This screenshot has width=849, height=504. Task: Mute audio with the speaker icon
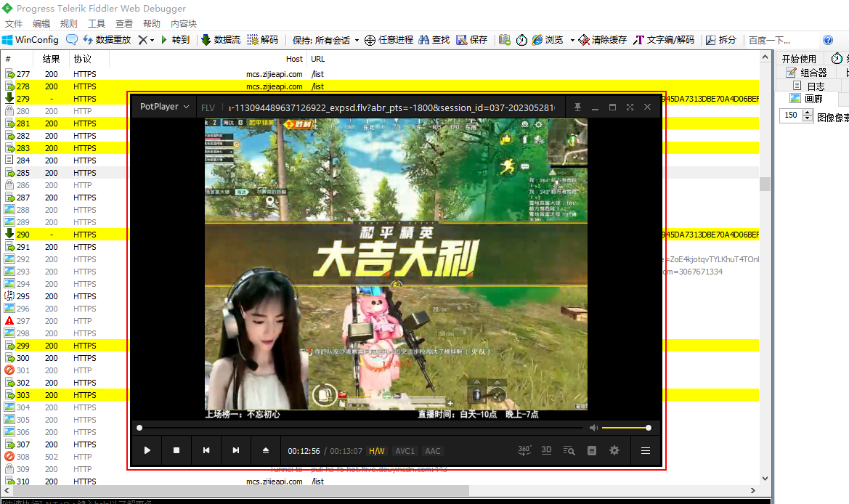pyautogui.click(x=593, y=428)
